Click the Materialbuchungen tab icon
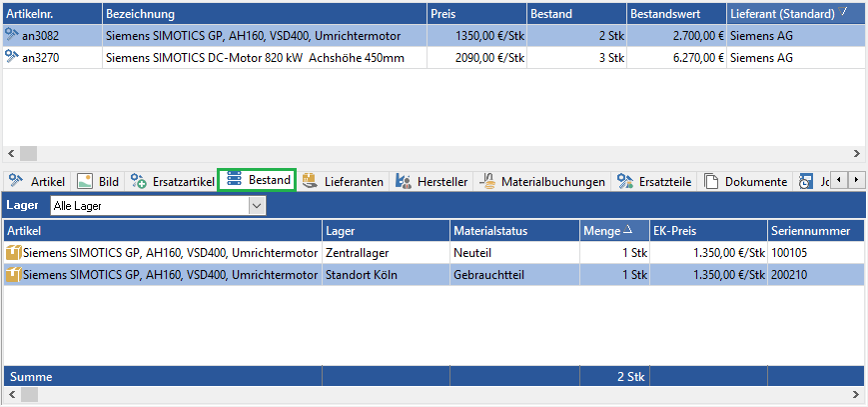 pos(486,181)
